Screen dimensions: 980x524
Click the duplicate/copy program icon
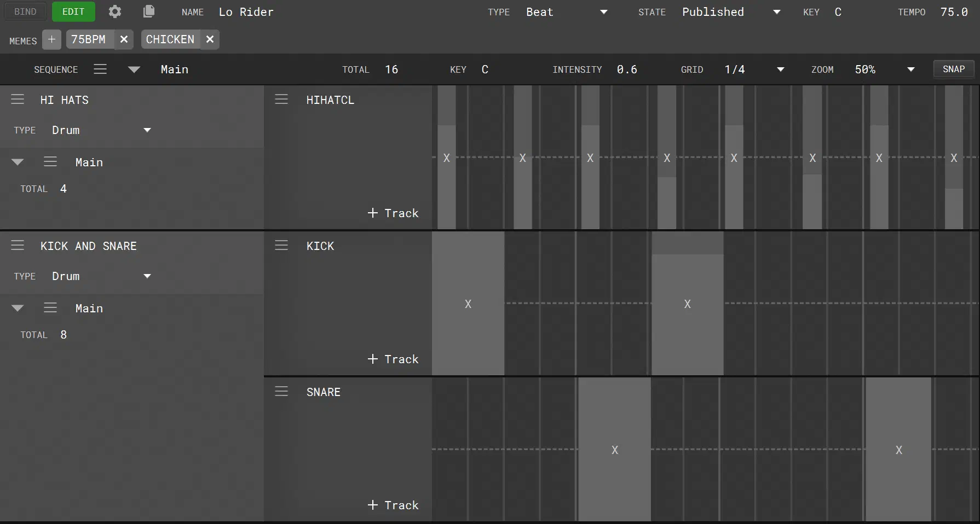pos(148,11)
